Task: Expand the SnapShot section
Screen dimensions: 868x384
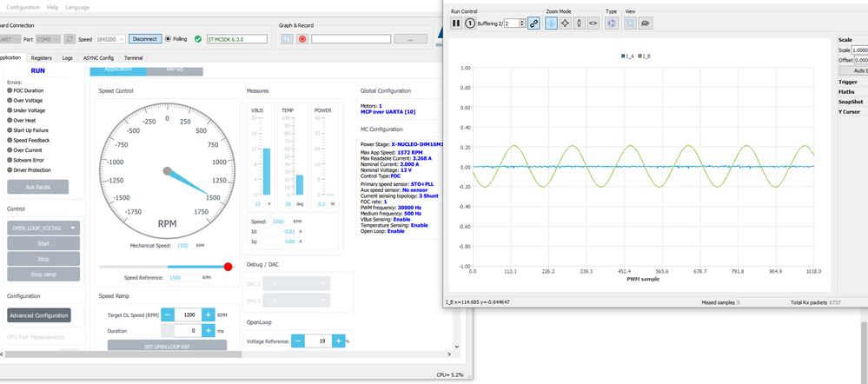Action: point(851,102)
